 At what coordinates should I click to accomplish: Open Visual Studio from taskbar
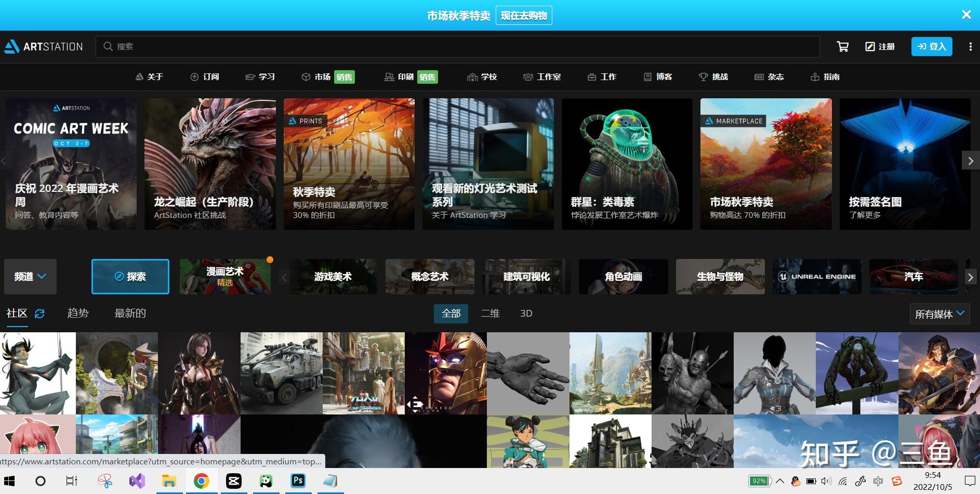click(x=137, y=481)
